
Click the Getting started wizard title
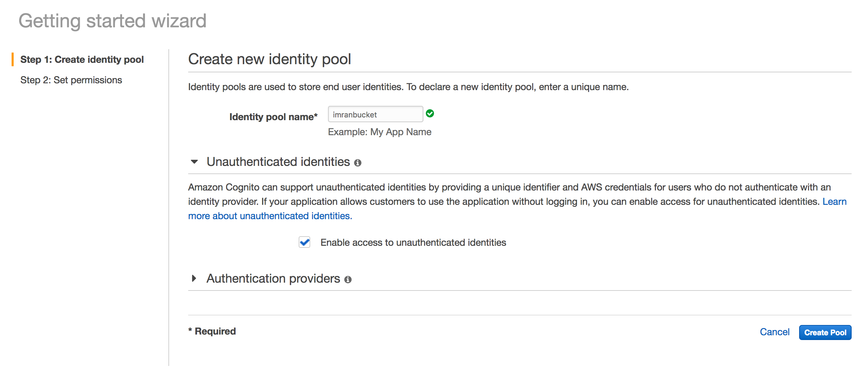(x=113, y=21)
